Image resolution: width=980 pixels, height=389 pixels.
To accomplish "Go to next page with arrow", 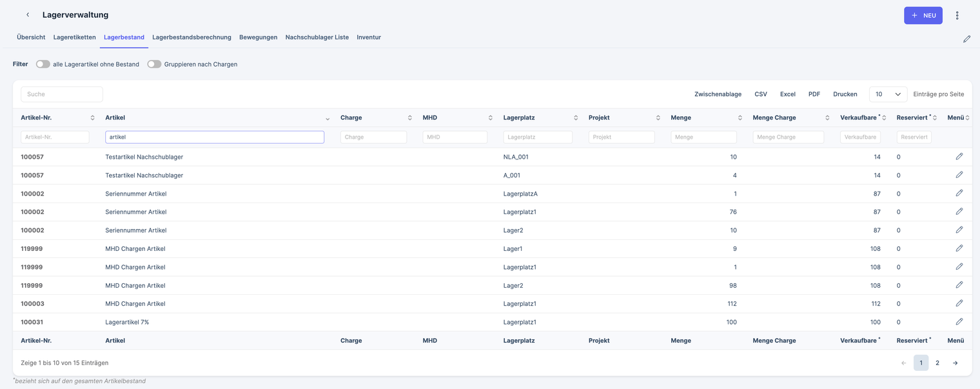I will tap(955, 363).
